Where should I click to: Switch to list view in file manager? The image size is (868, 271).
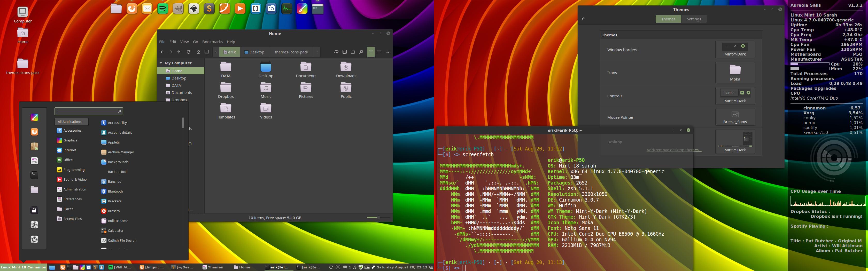pos(379,52)
